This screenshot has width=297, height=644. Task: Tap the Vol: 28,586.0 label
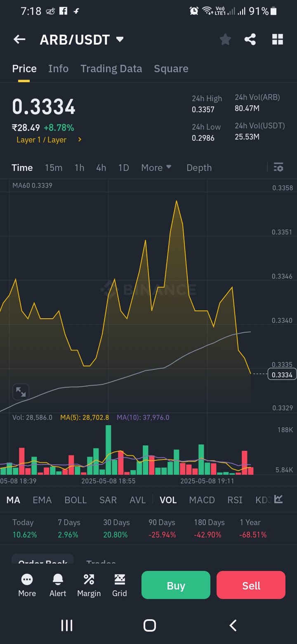[32, 417]
